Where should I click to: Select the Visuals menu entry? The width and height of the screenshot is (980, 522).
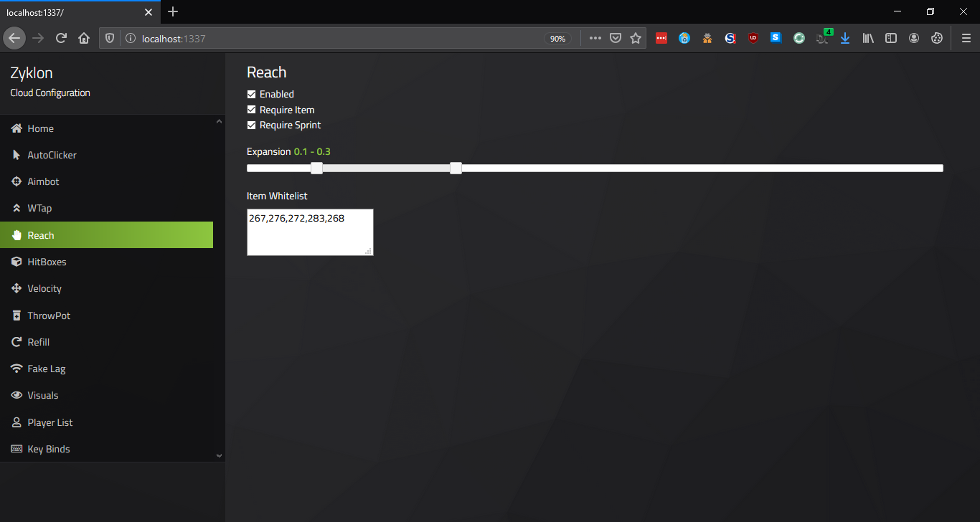pos(106,395)
